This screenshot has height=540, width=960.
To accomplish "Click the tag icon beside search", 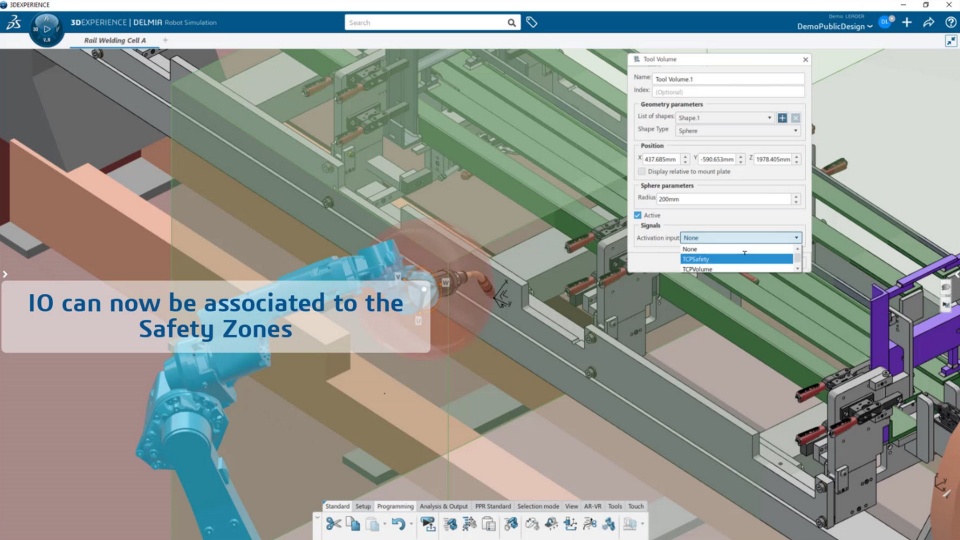I will click(531, 23).
